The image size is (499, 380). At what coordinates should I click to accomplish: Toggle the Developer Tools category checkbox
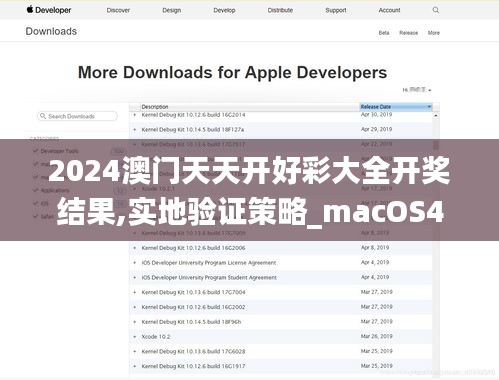coord(36,151)
